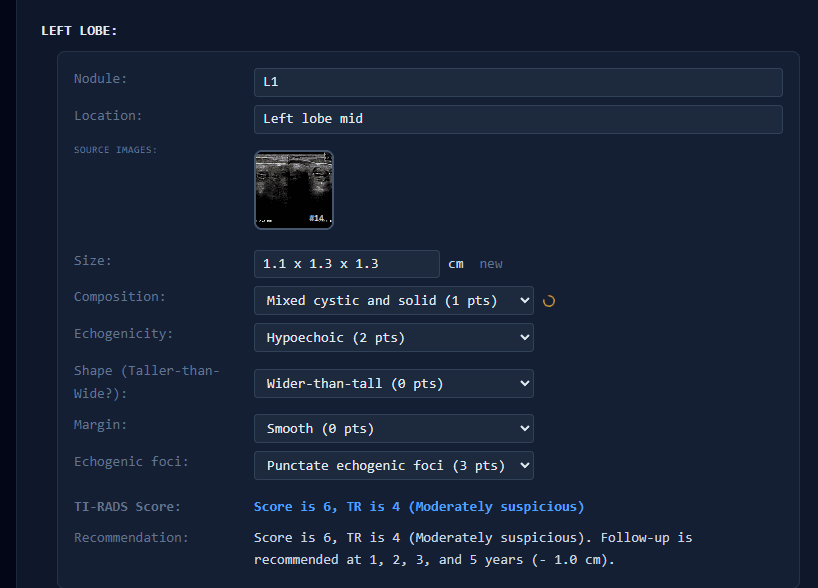
Task: Click the 'SOURCE IMAGES:' label
Action: [115, 150]
